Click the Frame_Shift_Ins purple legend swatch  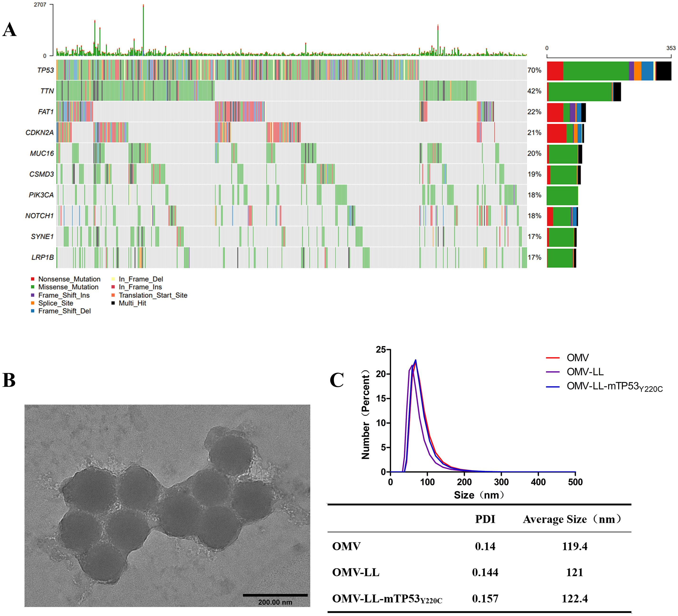click(x=33, y=295)
